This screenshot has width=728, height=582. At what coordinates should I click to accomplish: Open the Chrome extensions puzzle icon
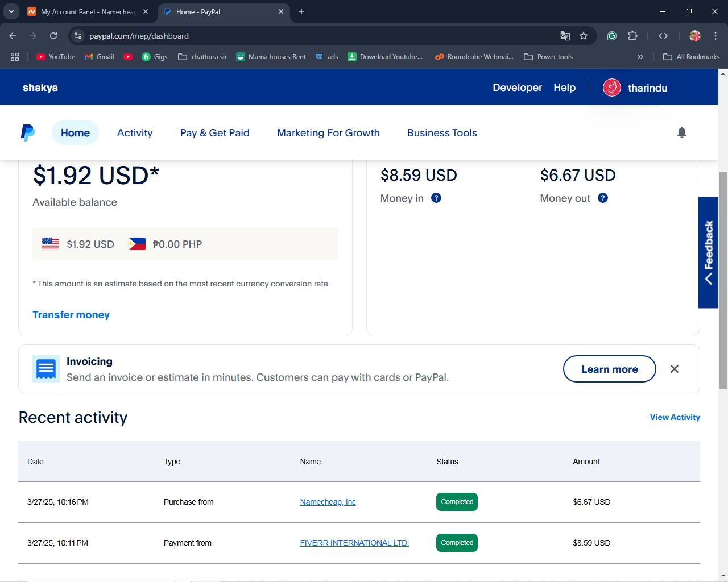632,36
